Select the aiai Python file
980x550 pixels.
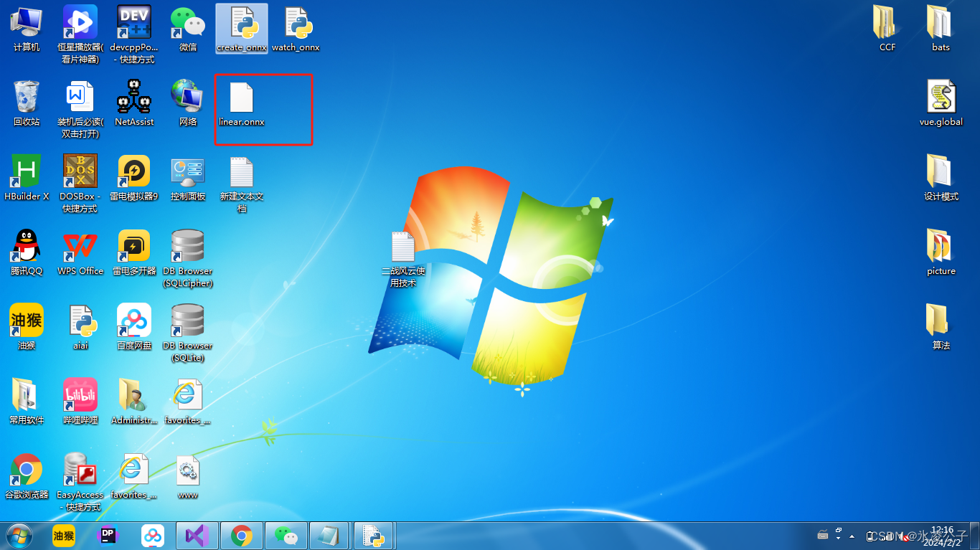[x=80, y=327]
